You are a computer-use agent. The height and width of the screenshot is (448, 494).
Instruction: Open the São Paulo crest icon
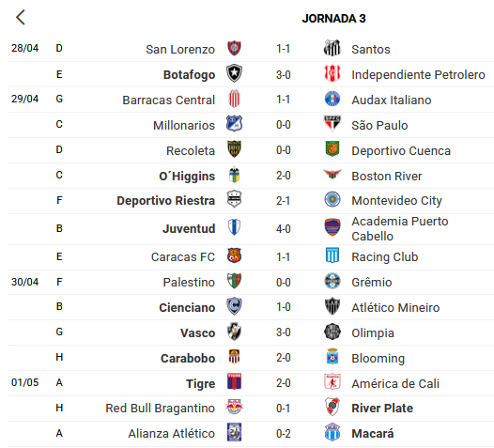332,124
